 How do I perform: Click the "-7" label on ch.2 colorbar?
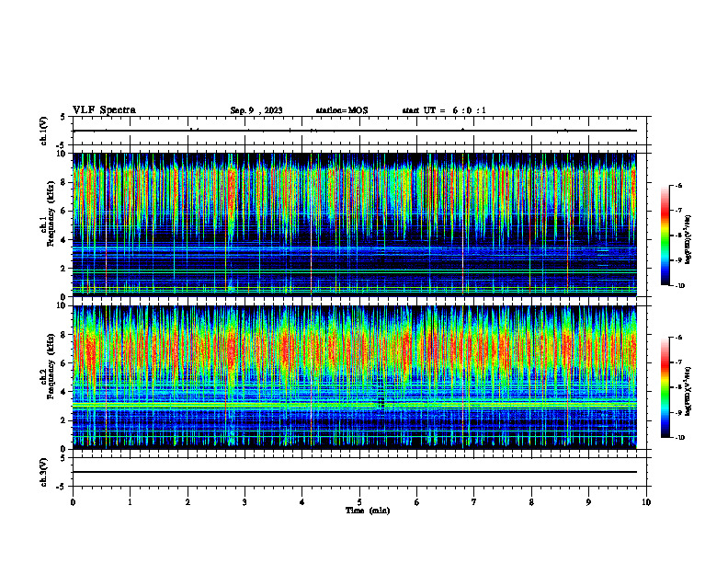(x=679, y=362)
